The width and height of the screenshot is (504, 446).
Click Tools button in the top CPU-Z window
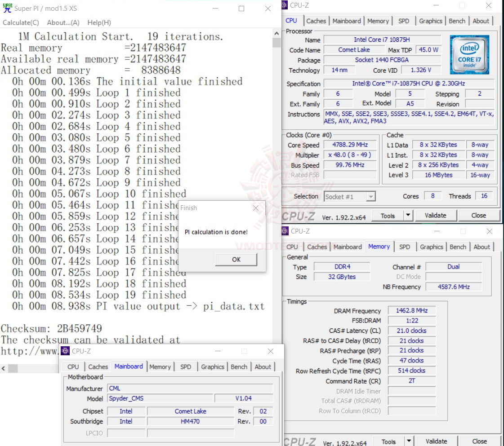pyautogui.click(x=387, y=216)
